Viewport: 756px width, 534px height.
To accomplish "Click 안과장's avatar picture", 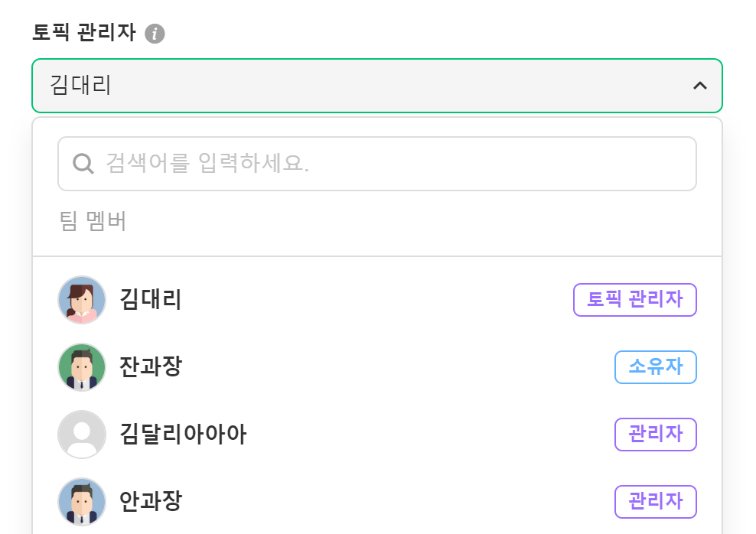I will [82, 502].
